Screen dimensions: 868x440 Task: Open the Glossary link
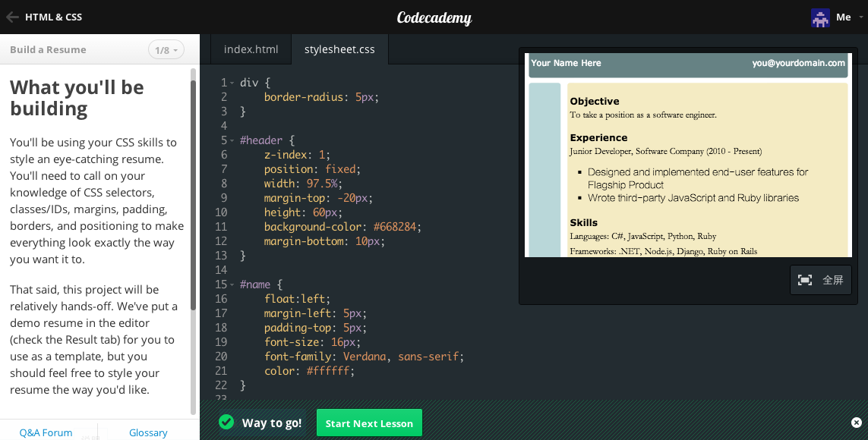coord(147,432)
